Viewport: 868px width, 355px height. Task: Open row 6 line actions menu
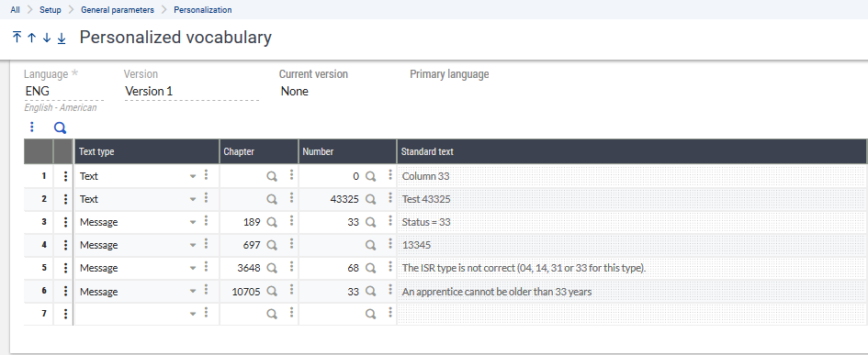65,292
